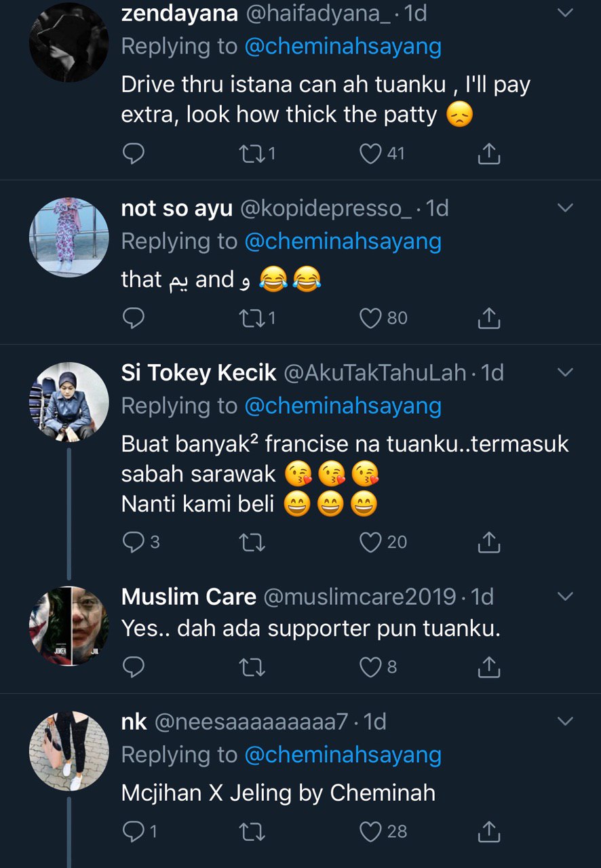Expand options chevron on not so ayu's tweet

(564, 208)
